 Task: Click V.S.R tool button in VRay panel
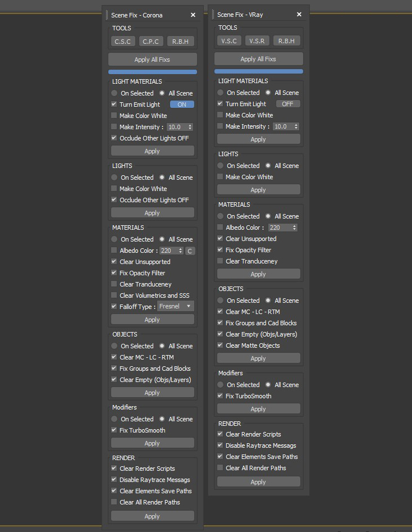(257, 40)
